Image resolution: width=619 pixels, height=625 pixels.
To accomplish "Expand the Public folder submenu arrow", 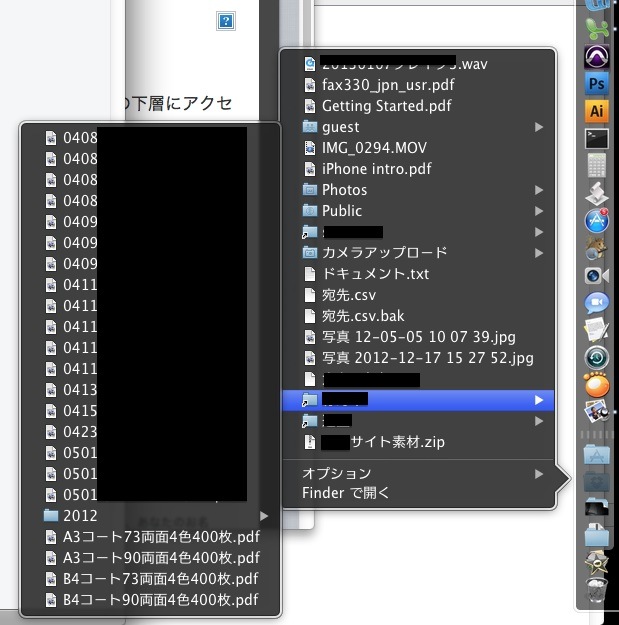I will point(539,211).
